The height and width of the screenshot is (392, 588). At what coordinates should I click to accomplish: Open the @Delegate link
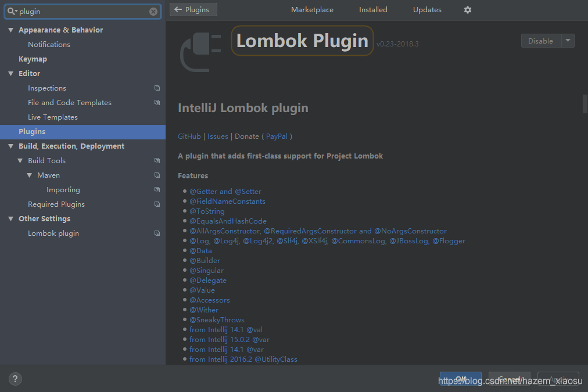pos(208,280)
